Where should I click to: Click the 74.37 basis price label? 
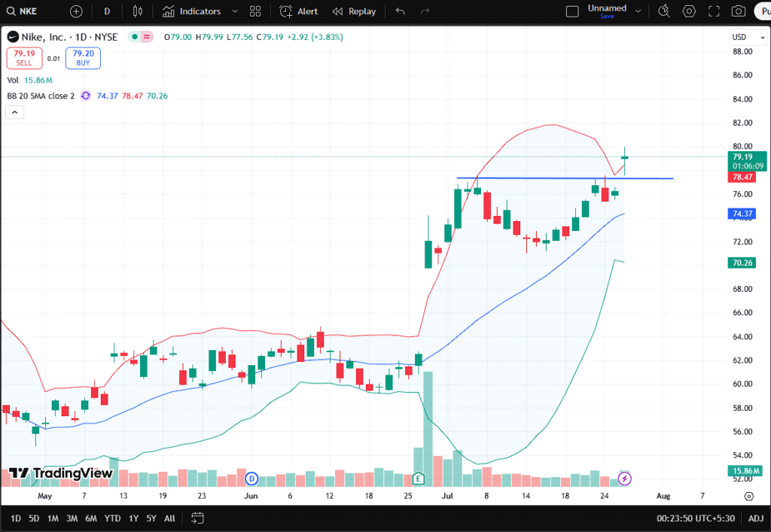742,214
